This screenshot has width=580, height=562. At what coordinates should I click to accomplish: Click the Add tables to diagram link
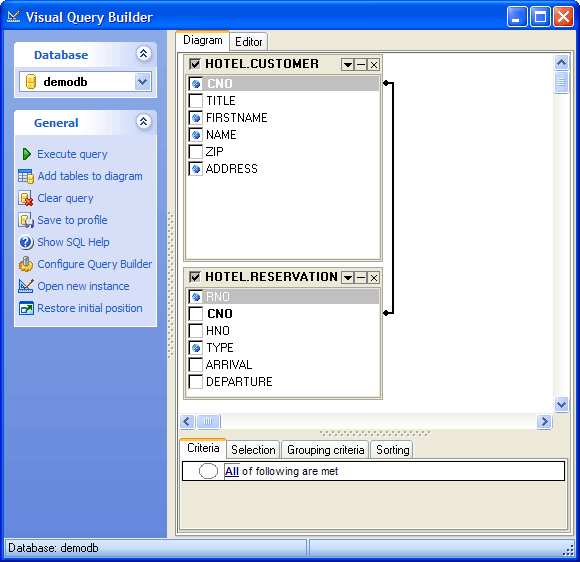[90, 176]
